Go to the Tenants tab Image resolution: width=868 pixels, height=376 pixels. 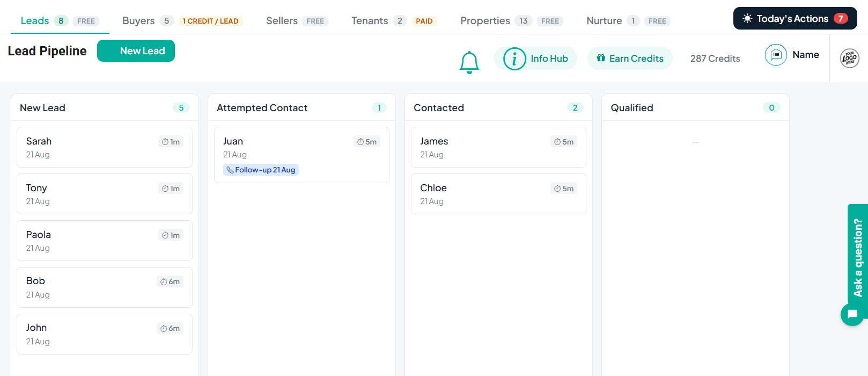(394, 21)
